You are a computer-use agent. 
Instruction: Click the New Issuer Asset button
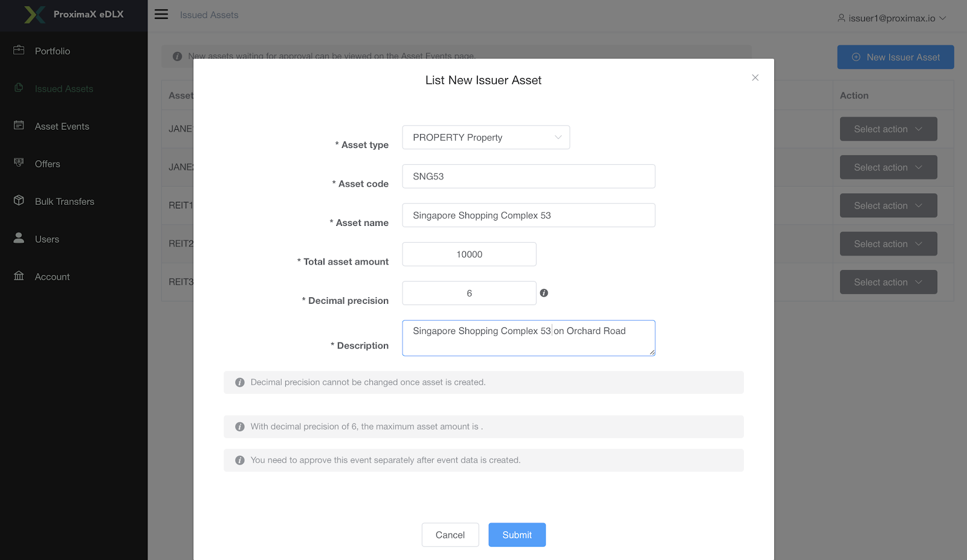tap(895, 57)
